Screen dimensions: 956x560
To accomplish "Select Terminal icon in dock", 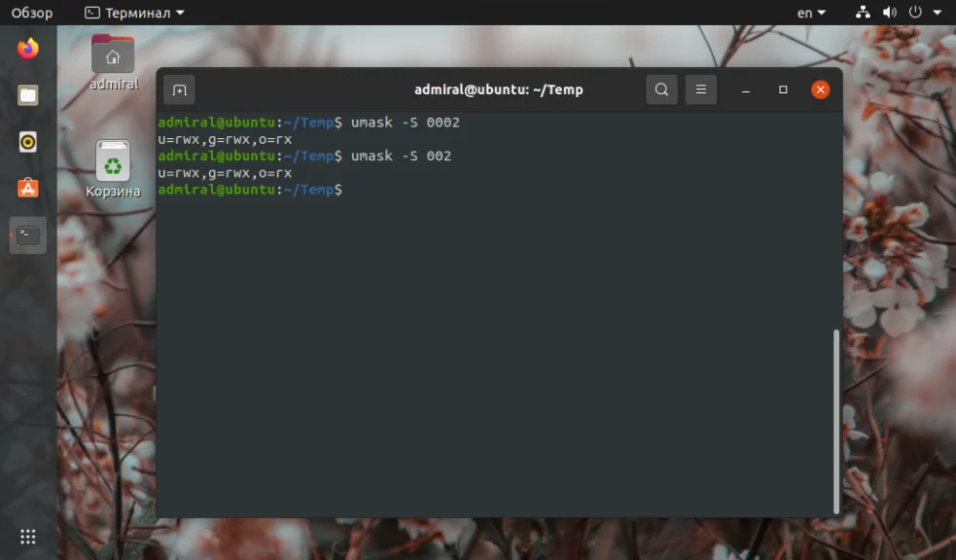I will [x=27, y=234].
